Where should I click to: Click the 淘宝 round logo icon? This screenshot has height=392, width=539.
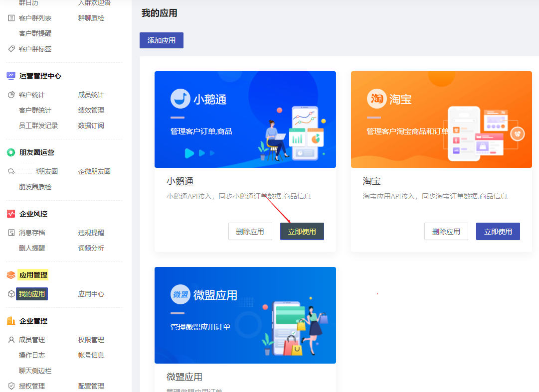click(x=377, y=99)
